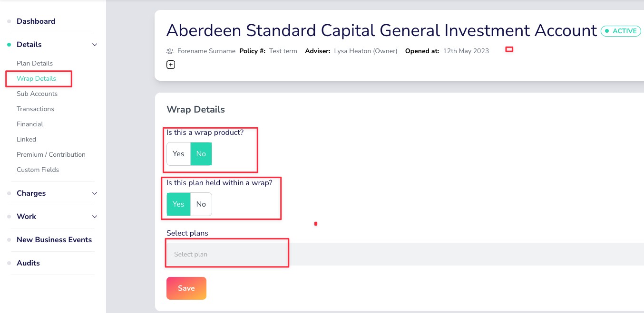Open Audits in the sidebar

click(28, 263)
